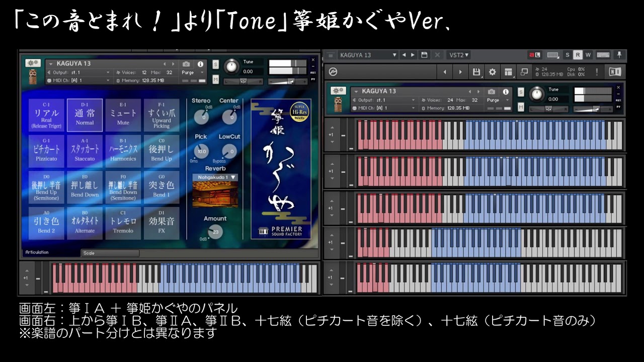Click the info icon in right instrument header
The image size is (644, 362).
[x=506, y=92]
